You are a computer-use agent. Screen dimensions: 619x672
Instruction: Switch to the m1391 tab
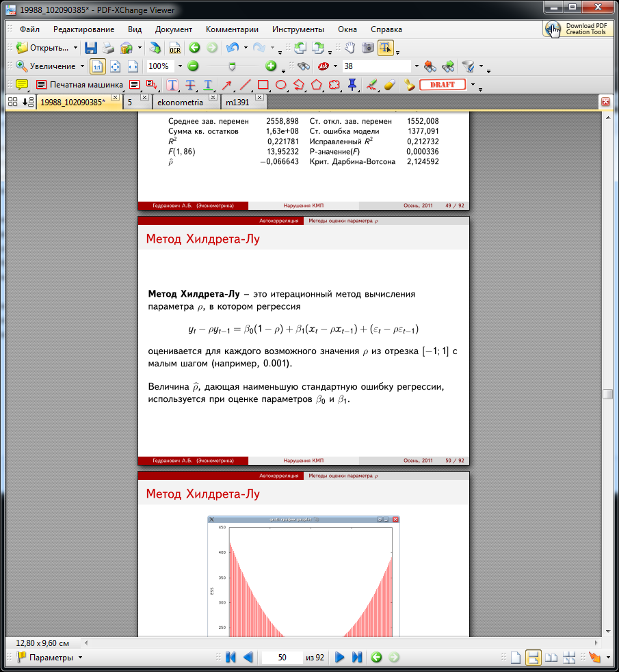click(237, 103)
